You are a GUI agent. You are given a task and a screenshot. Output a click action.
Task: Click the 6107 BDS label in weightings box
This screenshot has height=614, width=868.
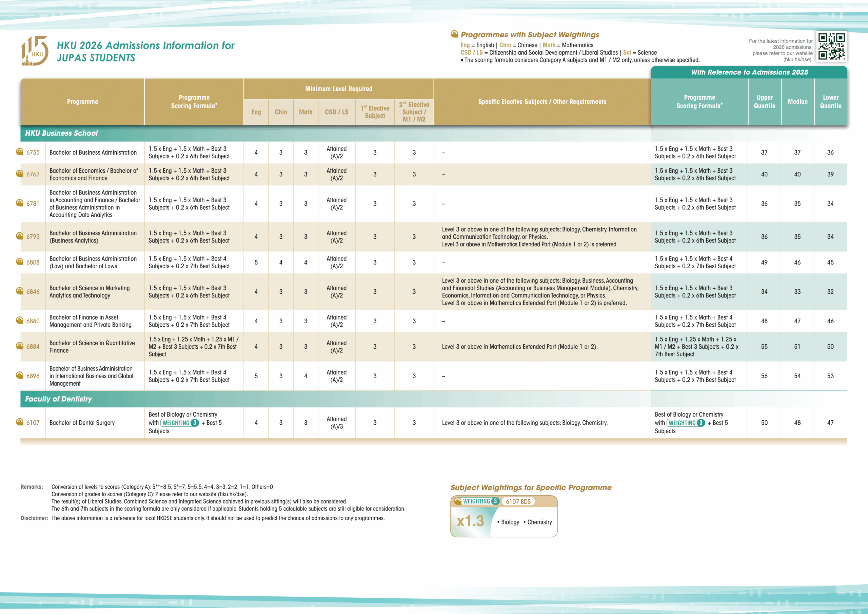click(518, 502)
